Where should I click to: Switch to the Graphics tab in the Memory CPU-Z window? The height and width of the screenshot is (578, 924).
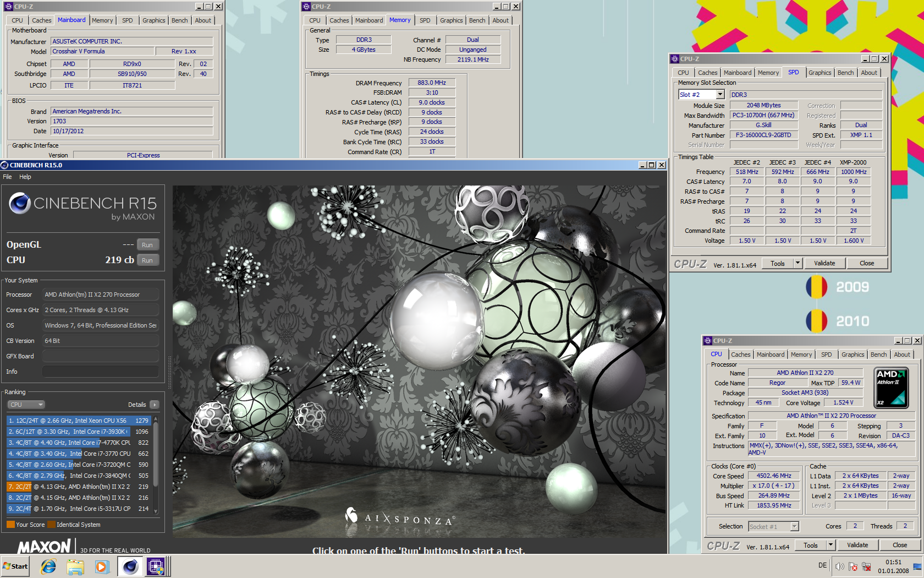pyautogui.click(x=452, y=20)
